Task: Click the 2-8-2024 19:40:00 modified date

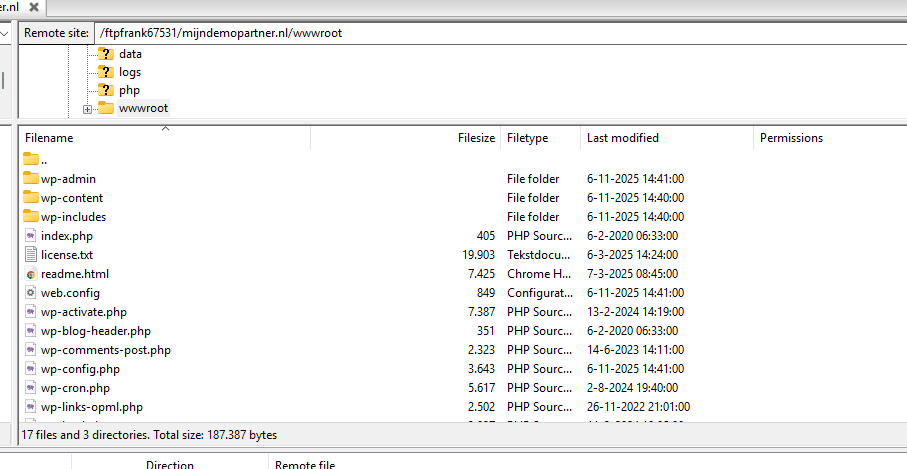Action: (x=632, y=388)
